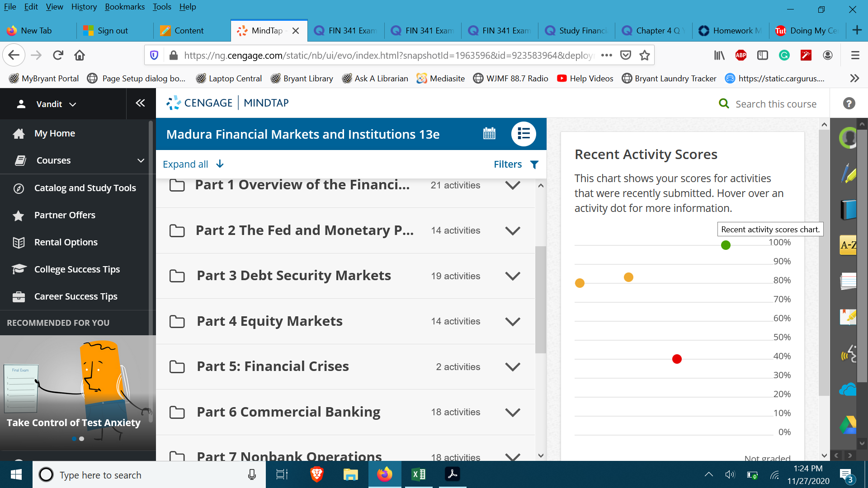Viewport: 868px width, 488px height.
Task: Open the eBook icon in MindTap dock
Action: (x=849, y=210)
